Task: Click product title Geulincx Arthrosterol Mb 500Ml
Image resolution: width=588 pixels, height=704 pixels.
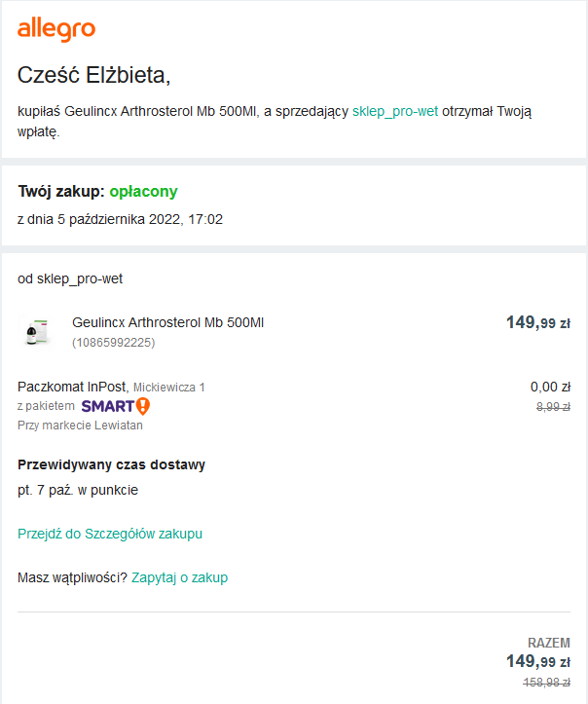Action: (x=167, y=322)
